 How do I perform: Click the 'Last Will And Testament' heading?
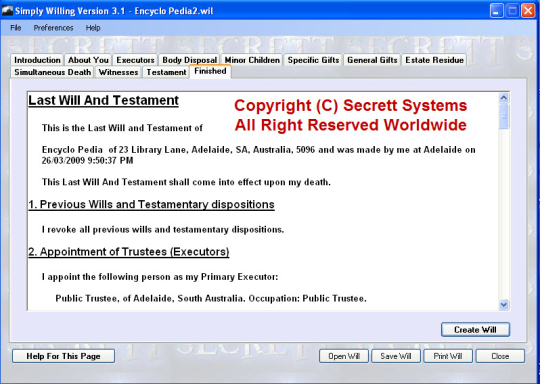click(103, 101)
